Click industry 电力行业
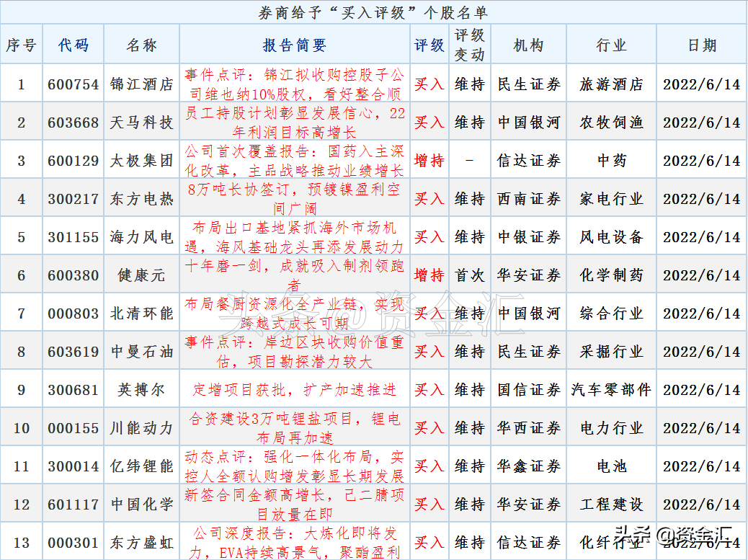This screenshot has width=748, height=560. (611, 428)
